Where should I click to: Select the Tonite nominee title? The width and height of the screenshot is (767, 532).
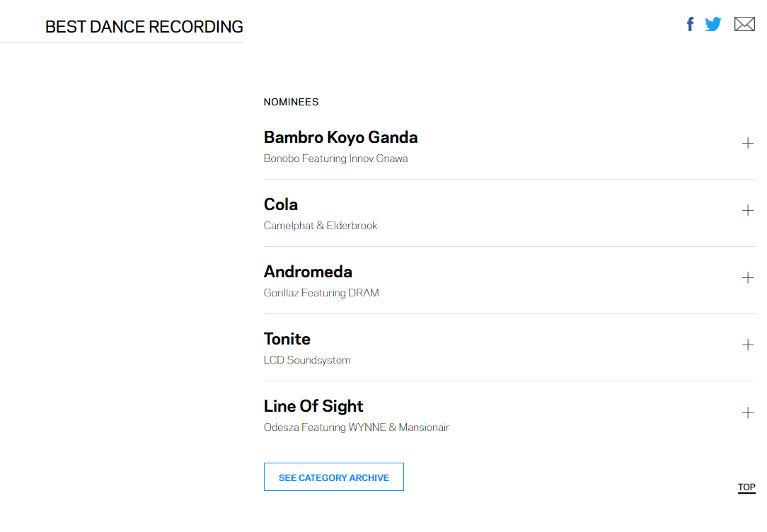click(287, 339)
